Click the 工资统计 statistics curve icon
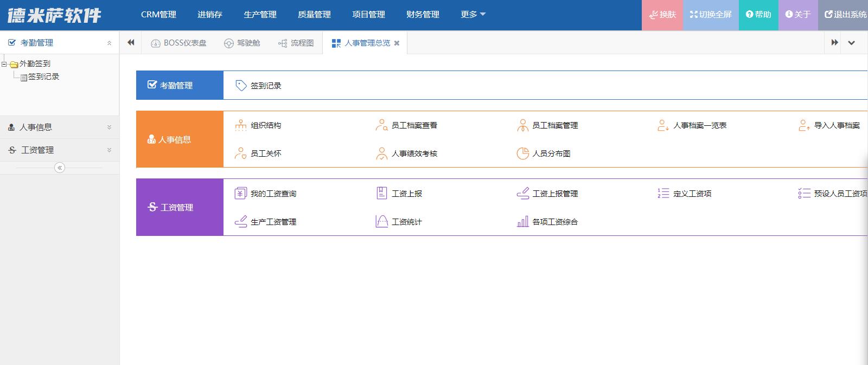 tap(382, 222)
